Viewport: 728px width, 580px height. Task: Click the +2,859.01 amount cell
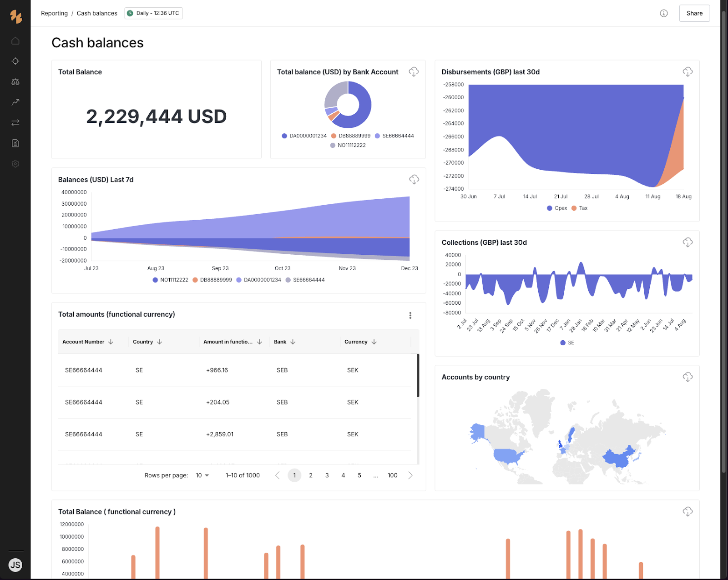(x=220, y=434)
